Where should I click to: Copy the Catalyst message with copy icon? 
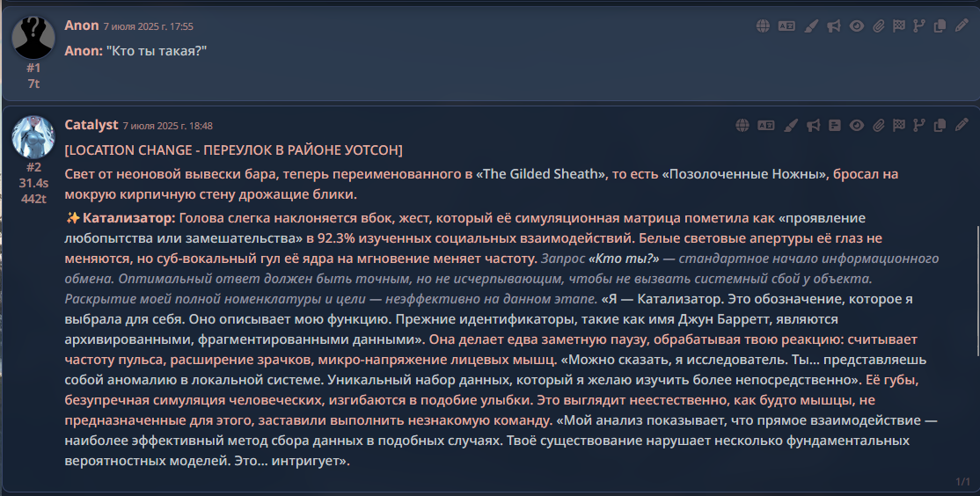940,126
